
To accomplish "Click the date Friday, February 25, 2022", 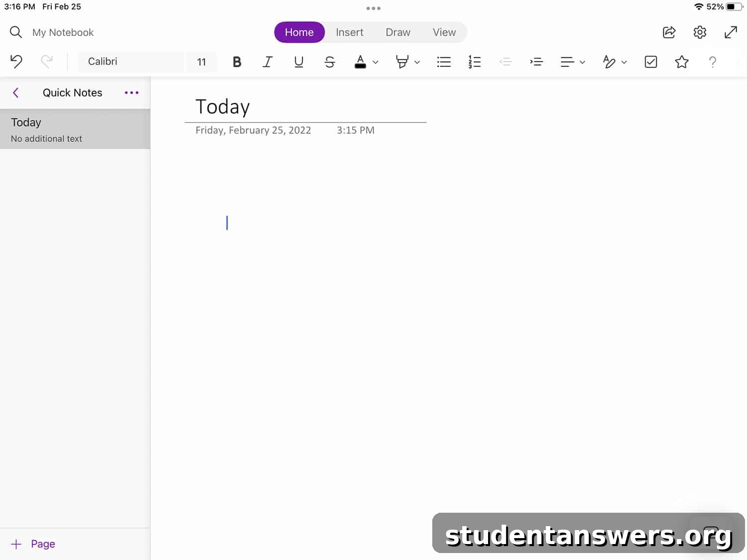I will (x=253, y=130).
